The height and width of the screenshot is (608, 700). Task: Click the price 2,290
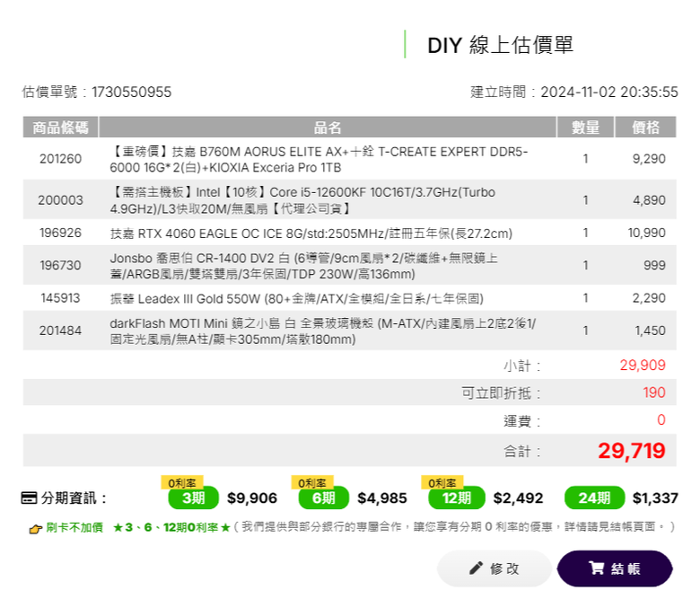(649, 298)
